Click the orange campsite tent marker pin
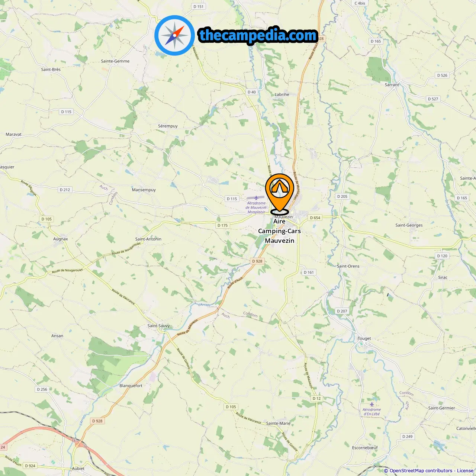Image resolution: width=476 pixels, height=476 pixels. [280, 194]
